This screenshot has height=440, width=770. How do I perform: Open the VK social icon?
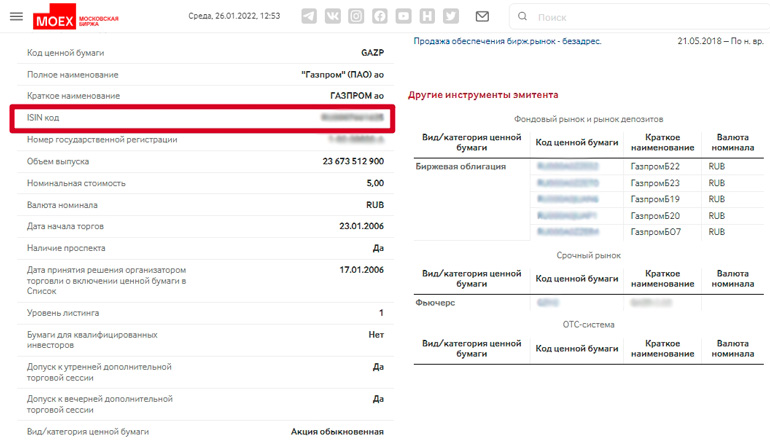coord(332,16)
